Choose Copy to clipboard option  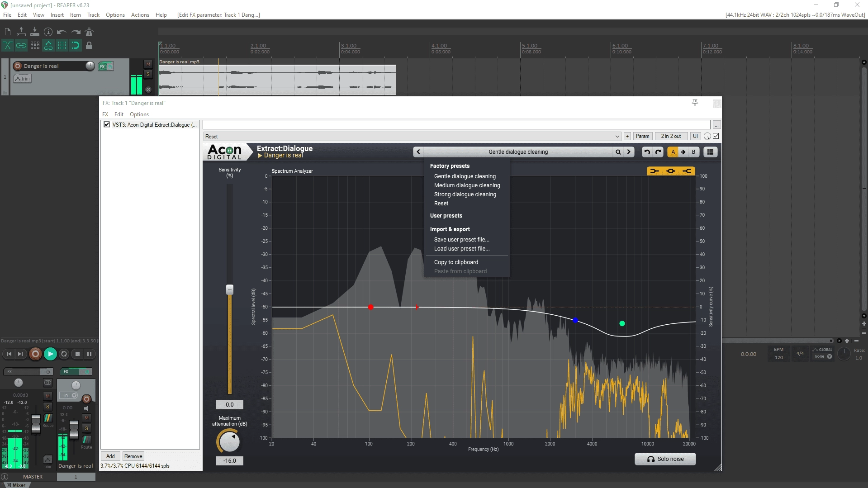click(x=456, y=262)
